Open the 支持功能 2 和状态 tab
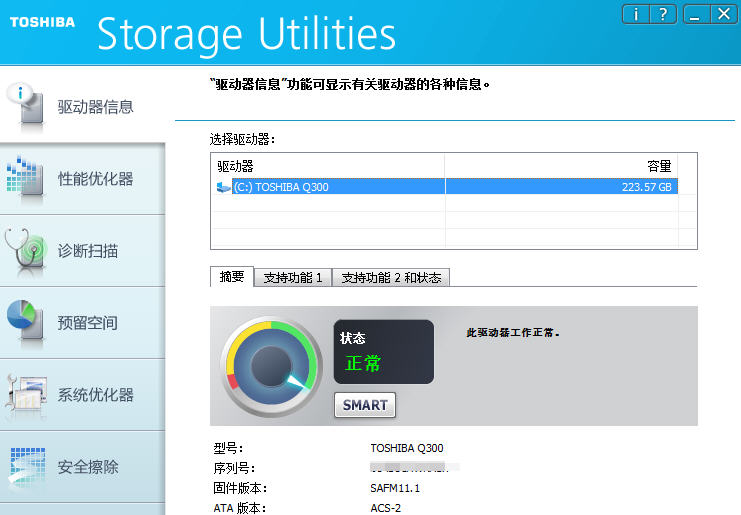Image resolution: width=741 pixels, height=515 pixels. pos(391,277)
